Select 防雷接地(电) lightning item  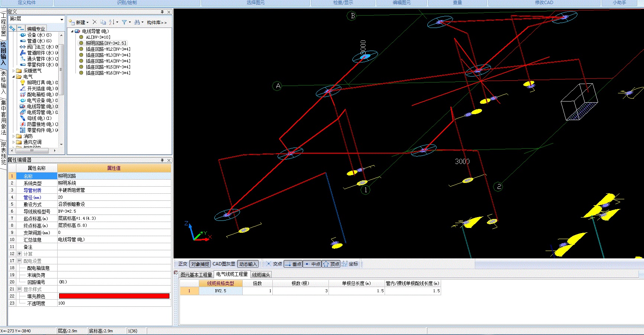(39, 124)
